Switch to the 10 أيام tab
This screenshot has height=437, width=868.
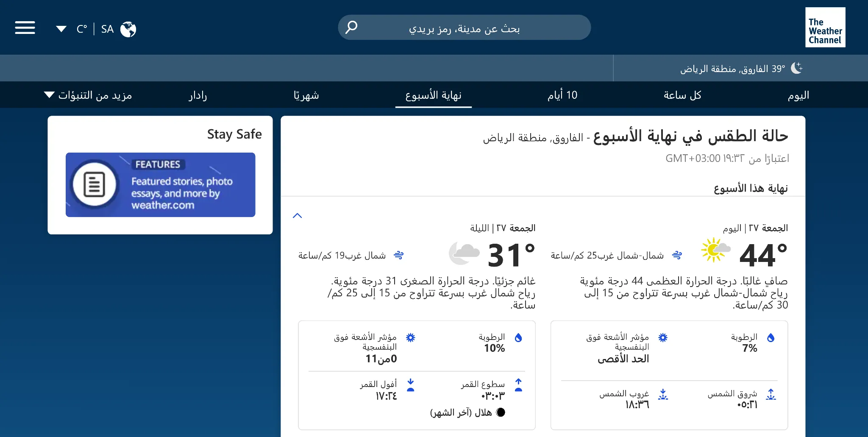(x=562, y=95)
